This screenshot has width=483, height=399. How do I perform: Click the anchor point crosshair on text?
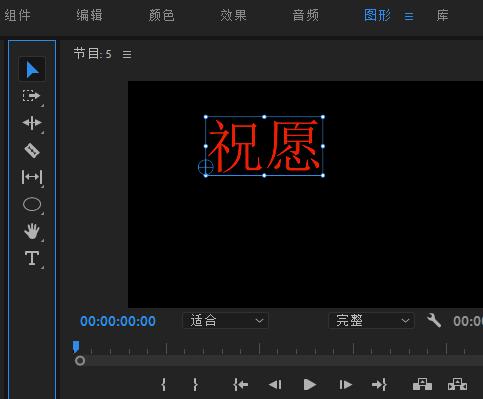coord(206,167)
